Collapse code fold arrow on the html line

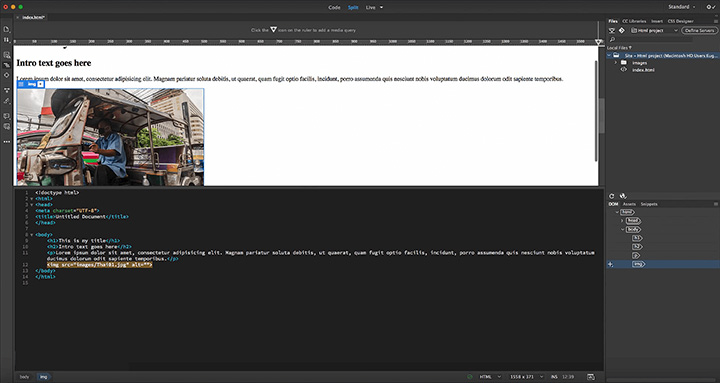point(31,199)
